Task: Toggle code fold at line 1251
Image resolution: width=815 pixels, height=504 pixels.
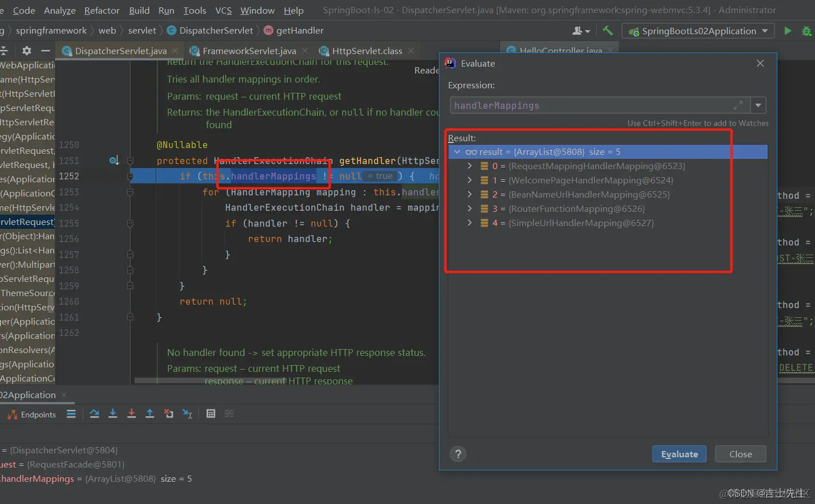Action: tap(130, 161)
